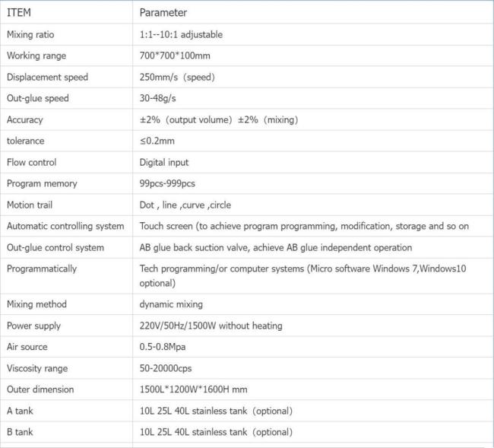Select the Automatic controlling system label

pos(65,226)
